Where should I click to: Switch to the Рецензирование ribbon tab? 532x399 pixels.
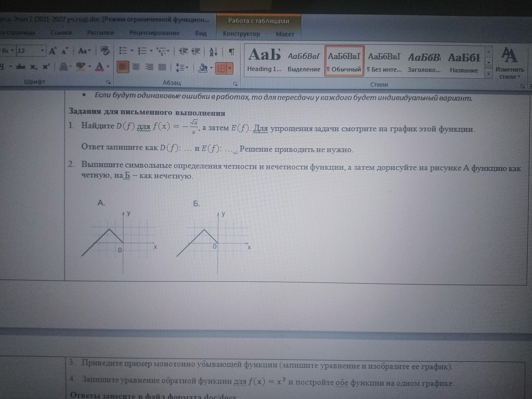(x=154, y=33)
